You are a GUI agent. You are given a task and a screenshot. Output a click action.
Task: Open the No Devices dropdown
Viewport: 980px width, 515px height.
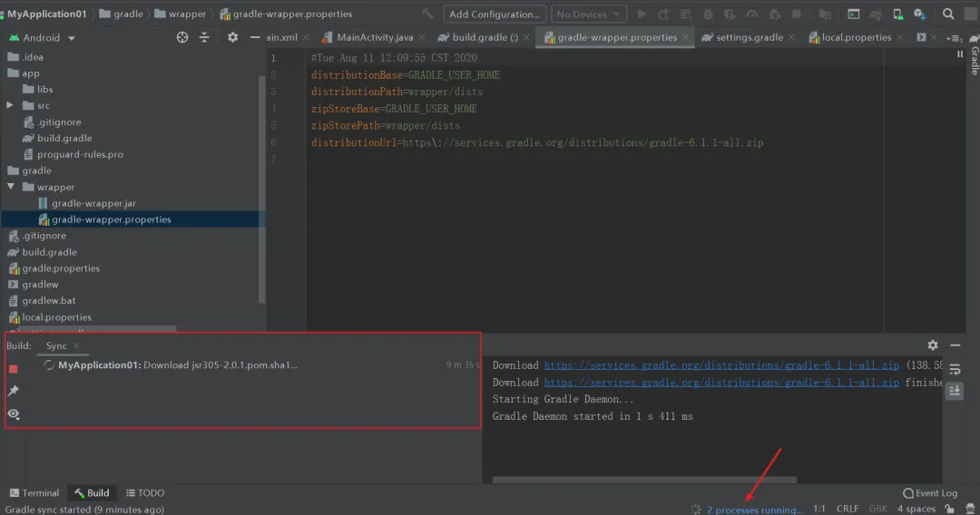[x=588, y=14]
